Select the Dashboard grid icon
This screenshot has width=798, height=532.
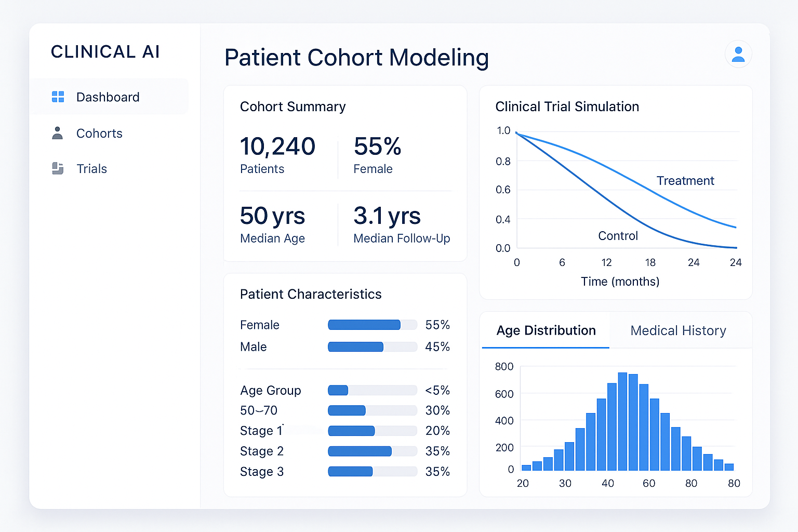tap(58, 97)
